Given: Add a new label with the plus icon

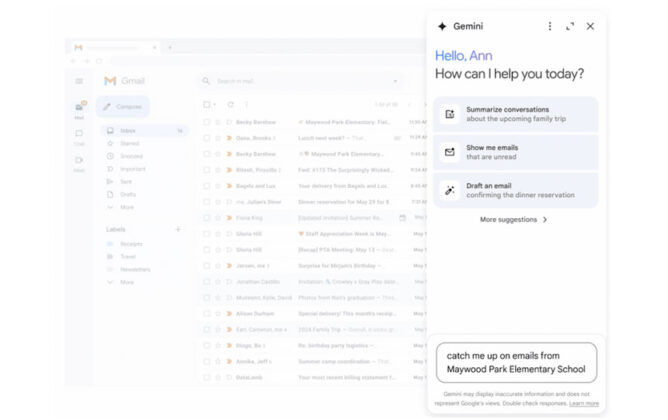Looking at the screenshot, I should (178, 229).
